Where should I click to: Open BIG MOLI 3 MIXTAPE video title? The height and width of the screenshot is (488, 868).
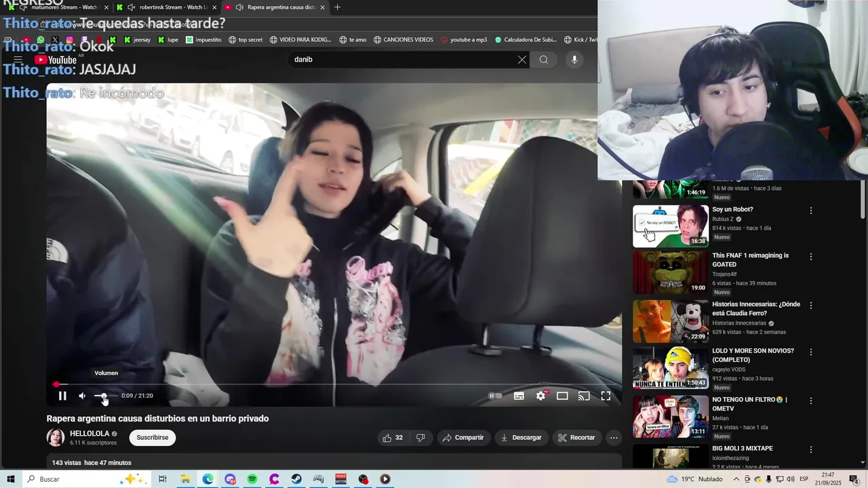tap(743, 449)
